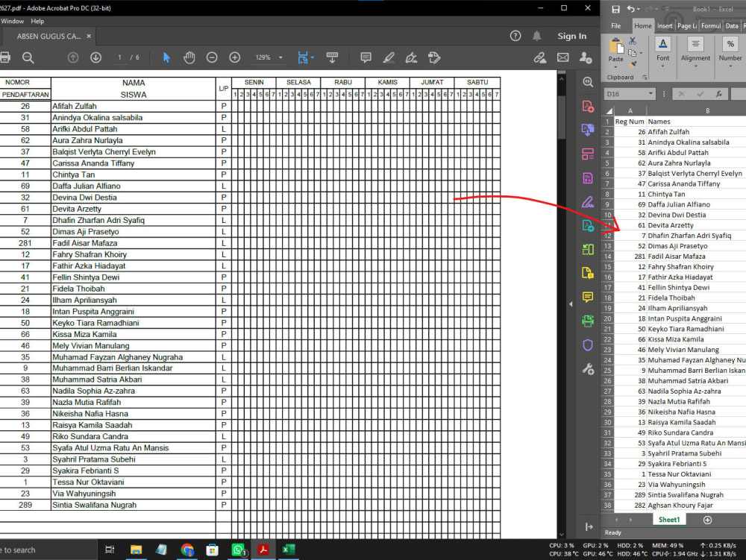The image size is (746, 560).
Task: Click Undo arrow in Excel
Action: [x=631, y=9]
